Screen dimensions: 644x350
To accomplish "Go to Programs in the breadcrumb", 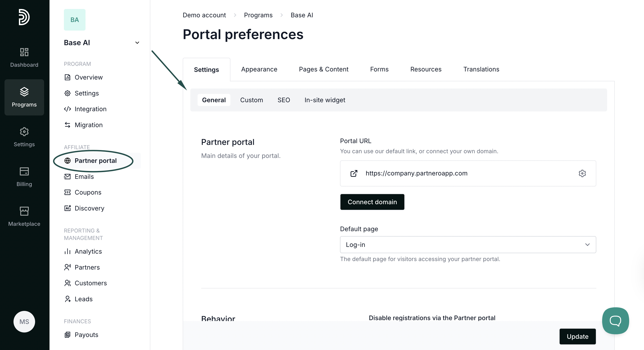I will (x=258, y=15).
